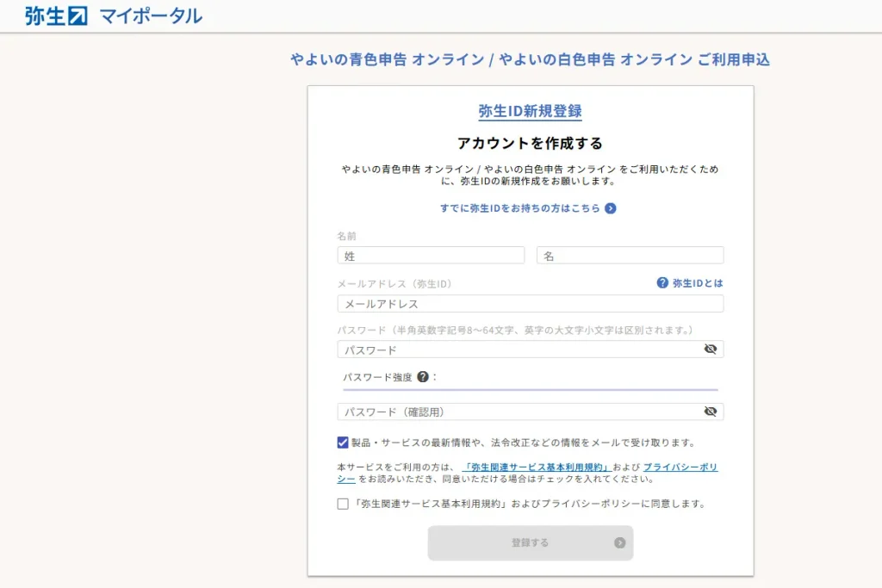Toggle visibility eye in パスワード field

click(x=711, y=349)
